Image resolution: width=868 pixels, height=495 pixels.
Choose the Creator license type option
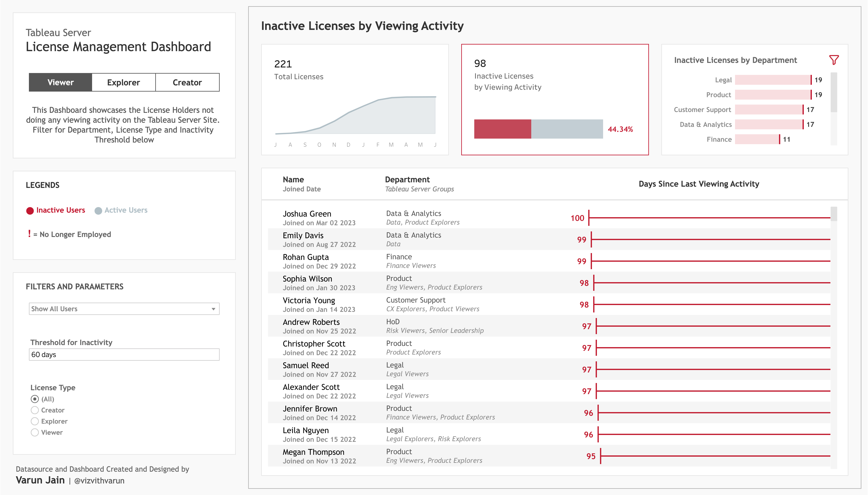point(35,410)
